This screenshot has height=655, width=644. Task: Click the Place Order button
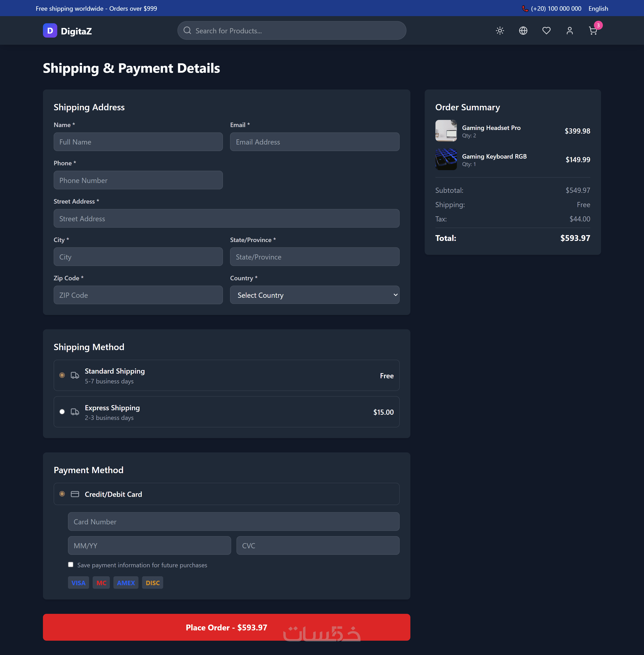(x=226, y=627)
